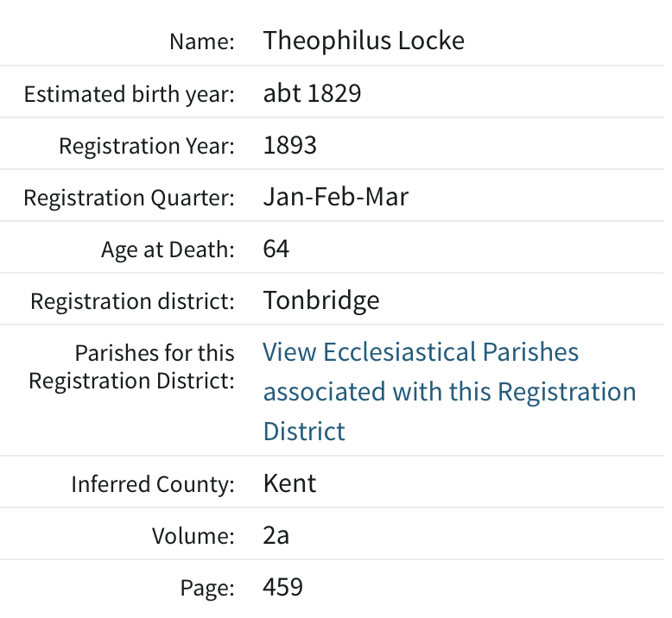This screenshot has height=618, width=672.
Task: Select the 'Estimated birth year:' label
Action: pyautogui.click(x=130, y=94)
